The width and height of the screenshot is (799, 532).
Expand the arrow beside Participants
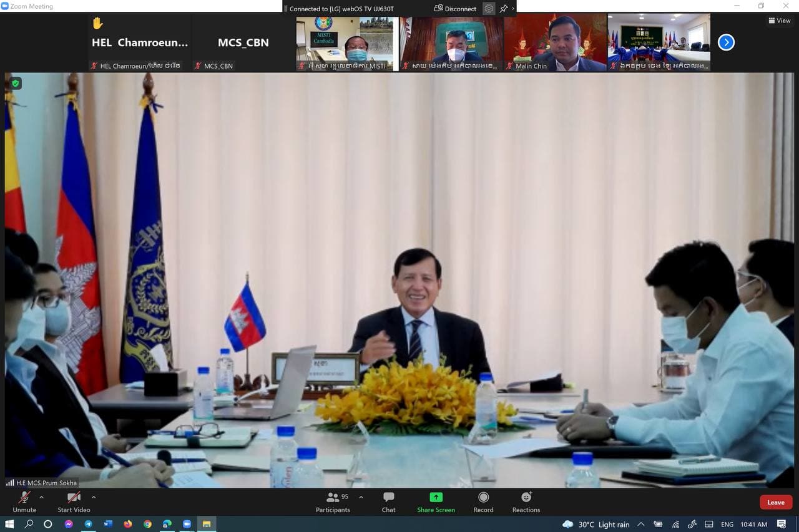[x=361, y=497]
